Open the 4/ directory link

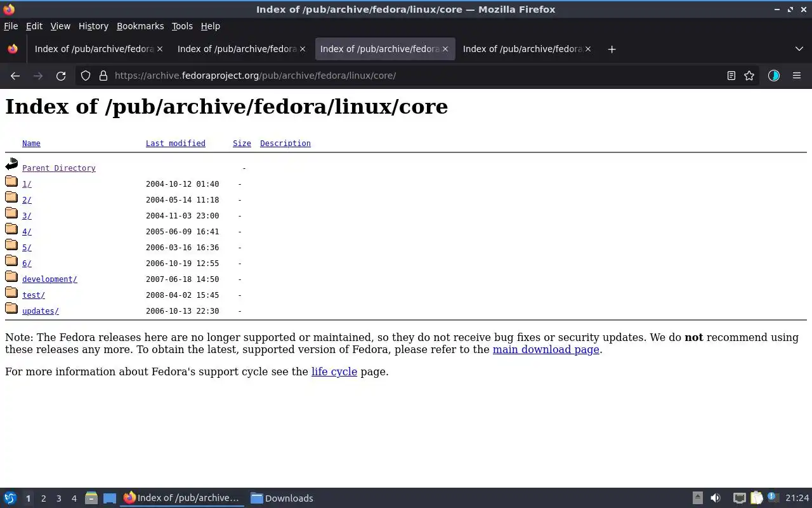[27, 232]
